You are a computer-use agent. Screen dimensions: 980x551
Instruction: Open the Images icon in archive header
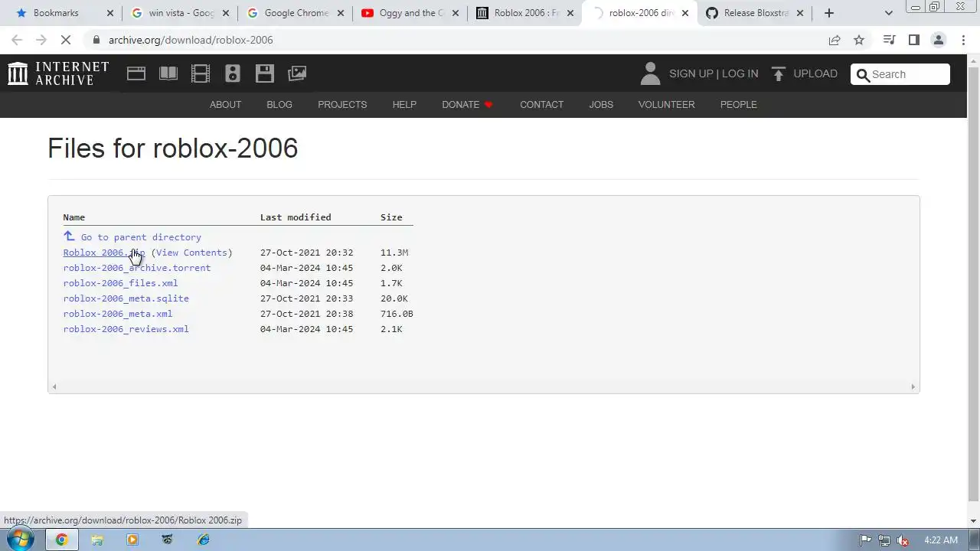pos(297,73)
